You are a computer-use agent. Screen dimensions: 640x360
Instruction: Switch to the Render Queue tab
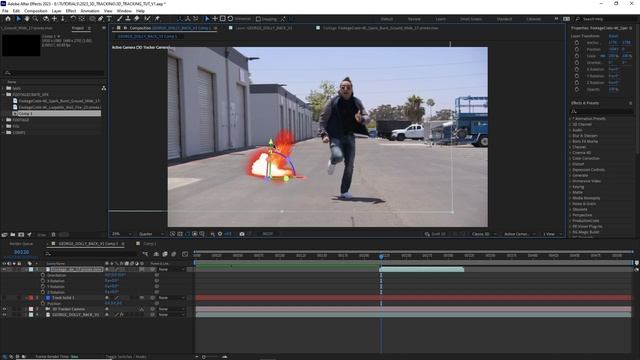click(x=21, y=244)
